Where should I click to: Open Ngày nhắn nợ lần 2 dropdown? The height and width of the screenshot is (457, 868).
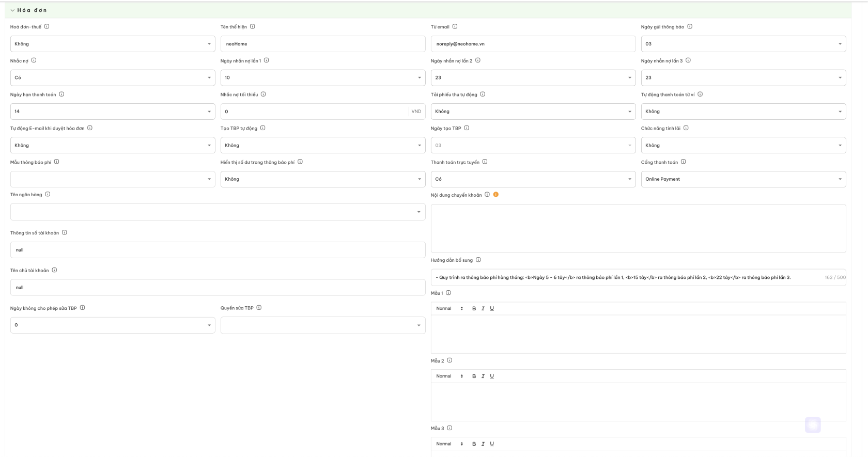click(533, 77)
